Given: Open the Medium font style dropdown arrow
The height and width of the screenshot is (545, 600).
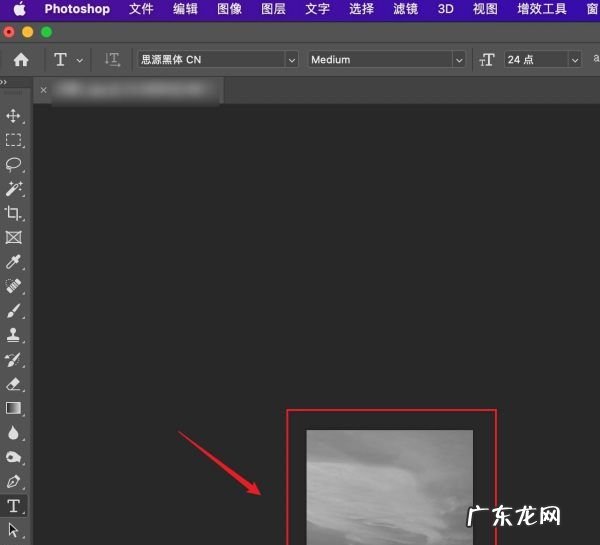Looking at the screenshot, I should pyautogui.click(x=459, y=60).
